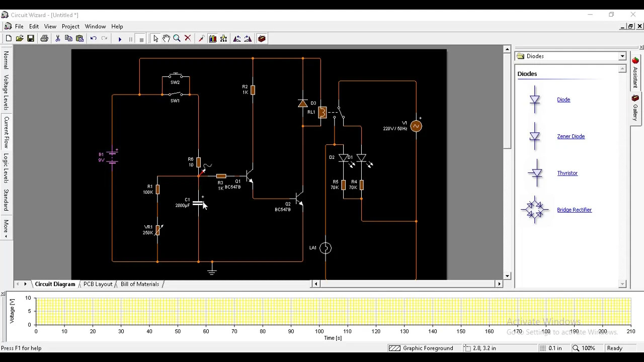This screenshot has height=362, width=644.
Task: Expand More view styles
Action: [6, 229]
